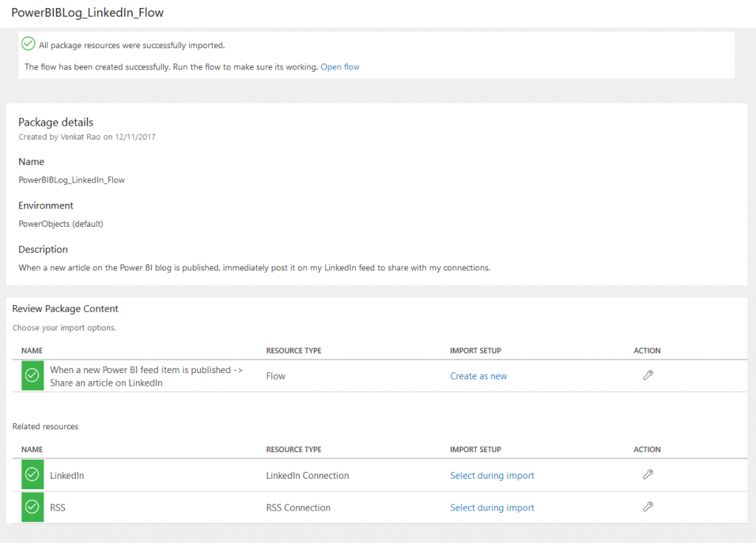The width and height of the screenshot is (756, 543).
Task: Select the flow name starting 'When a new Power BI feed item'
Action: (146, 376)
